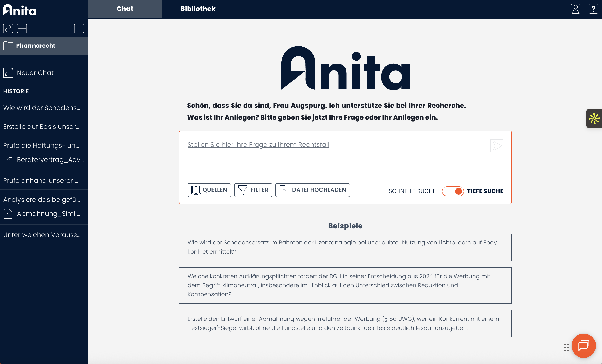
Task: Open history chat 'Wie wird der Schadens...'
Action: click(x=44, y=108)
